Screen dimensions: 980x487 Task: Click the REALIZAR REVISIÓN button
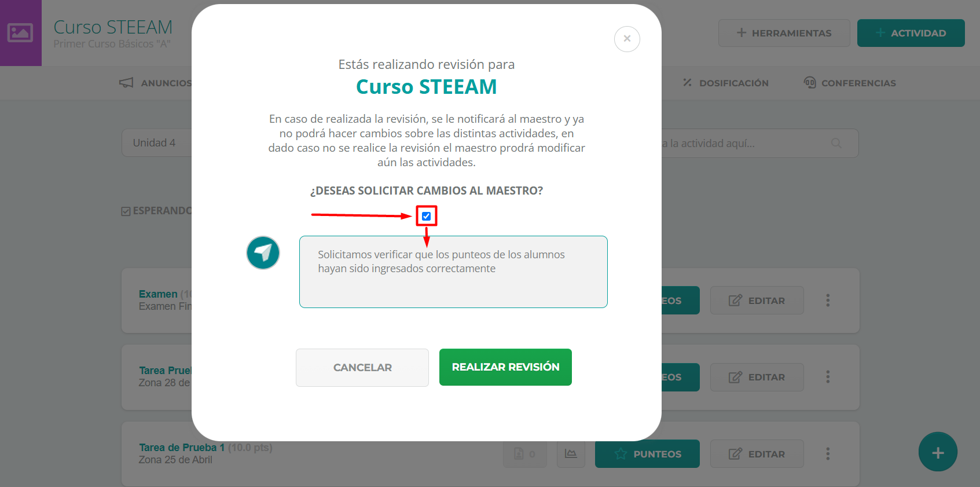coord(505,367)
